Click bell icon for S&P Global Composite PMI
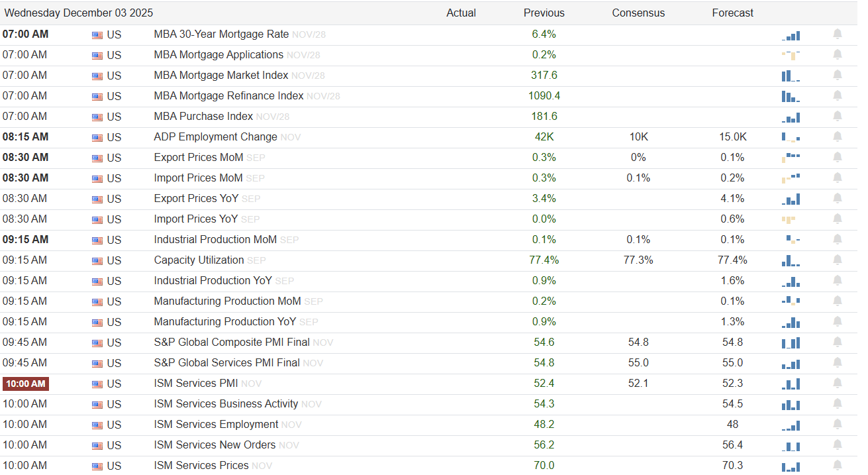This screenshot has width=868, height=475. 838,343
